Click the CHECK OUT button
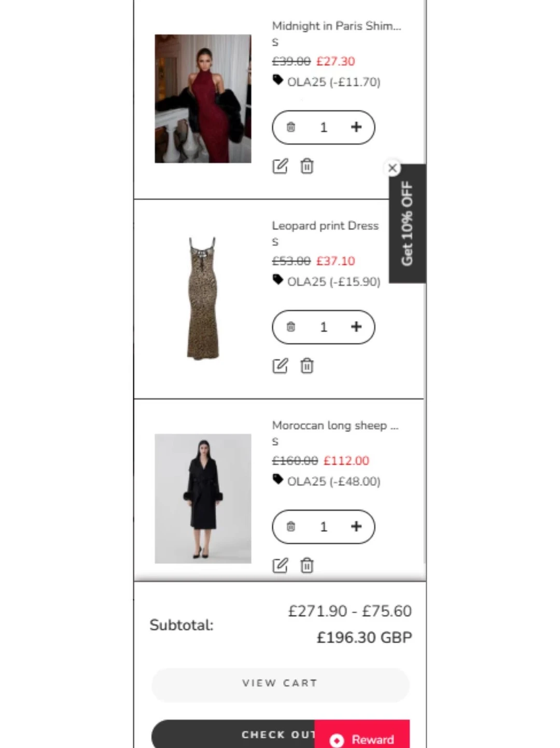Screen dimensions: 560x748 pos(233,734)
